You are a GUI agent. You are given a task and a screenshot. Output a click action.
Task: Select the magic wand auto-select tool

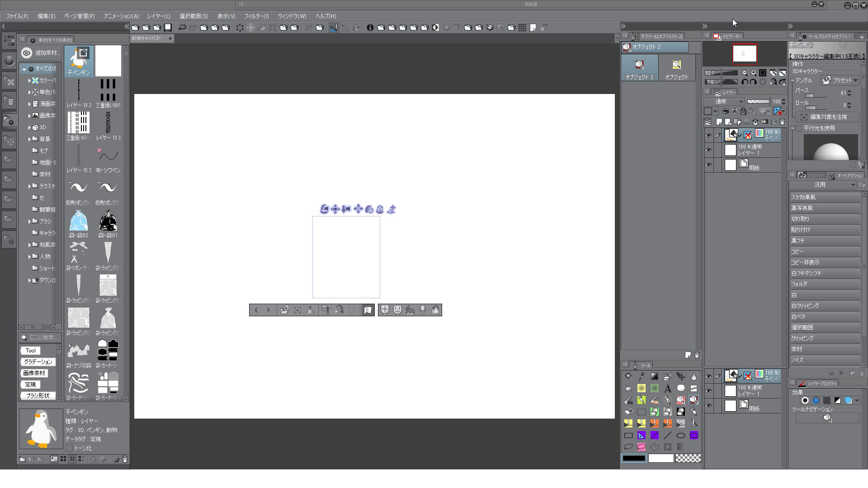[628, 376]
